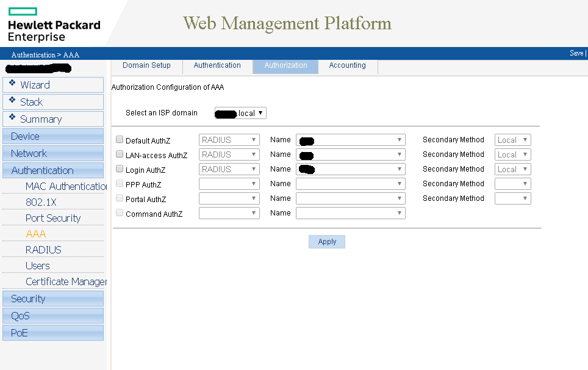Check the Login AuthZ checkbox
The height and width of the screenshot is (370, 588).
[120, 169]
